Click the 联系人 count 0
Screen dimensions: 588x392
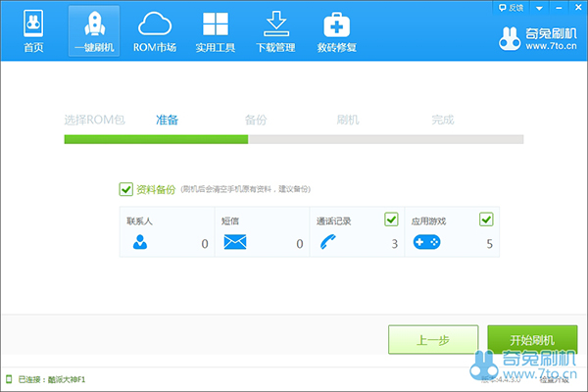click(205, 244)
